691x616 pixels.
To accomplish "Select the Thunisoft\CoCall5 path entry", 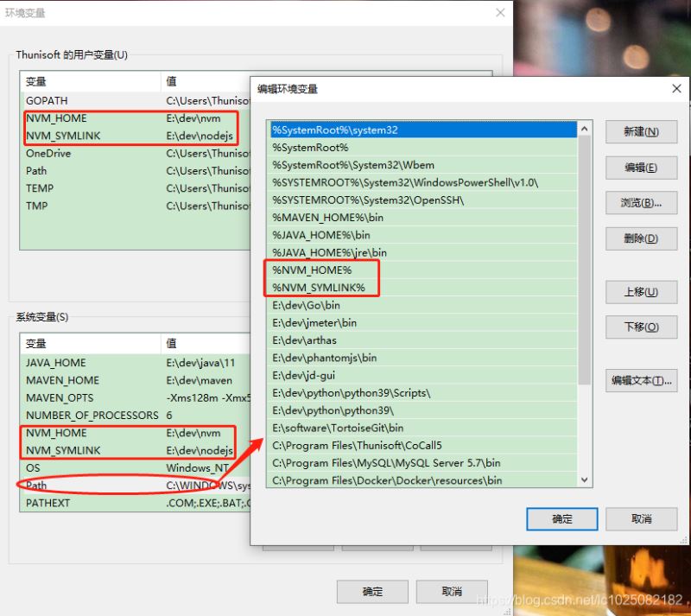I will pyautogui.click(x=423, y=445).
